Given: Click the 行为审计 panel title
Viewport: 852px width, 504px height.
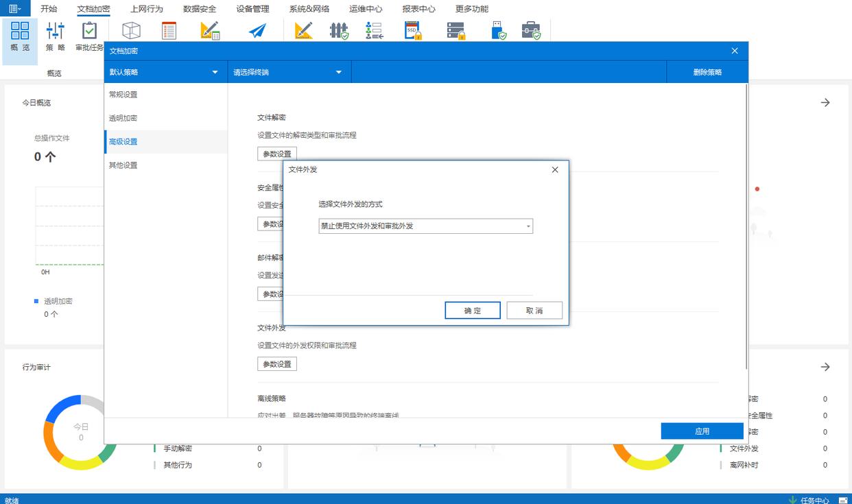Looking at the screenshot, I should click(36, 367).
